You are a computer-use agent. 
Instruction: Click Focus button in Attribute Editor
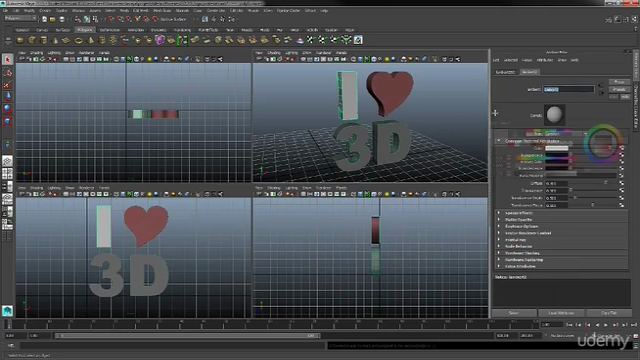point(619,82)
